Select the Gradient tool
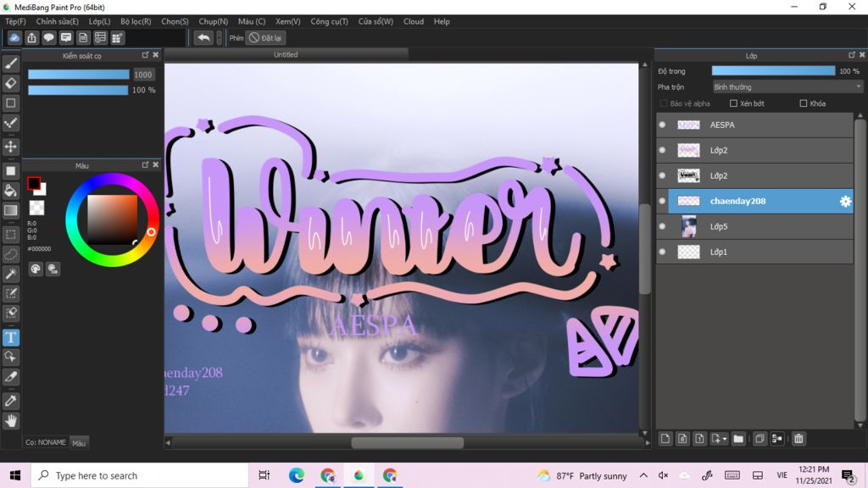Viewport: 868px width, 488px height. click(x=10, y=210)
